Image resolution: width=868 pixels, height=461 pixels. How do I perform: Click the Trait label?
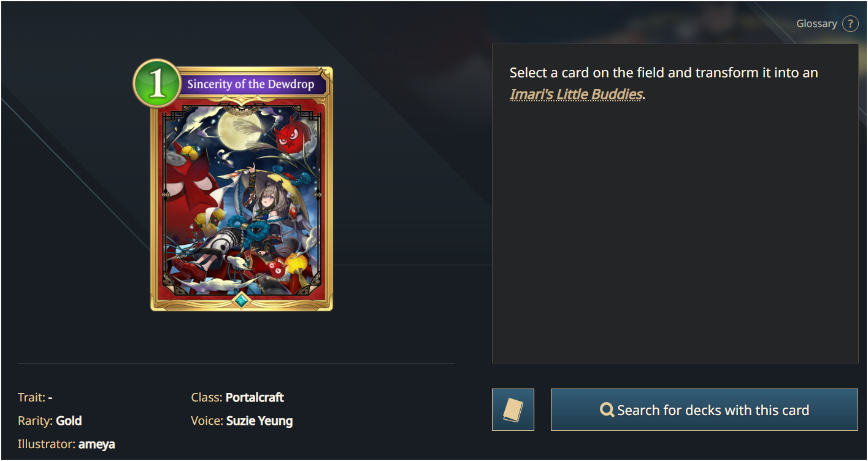[x=31, y=397]
